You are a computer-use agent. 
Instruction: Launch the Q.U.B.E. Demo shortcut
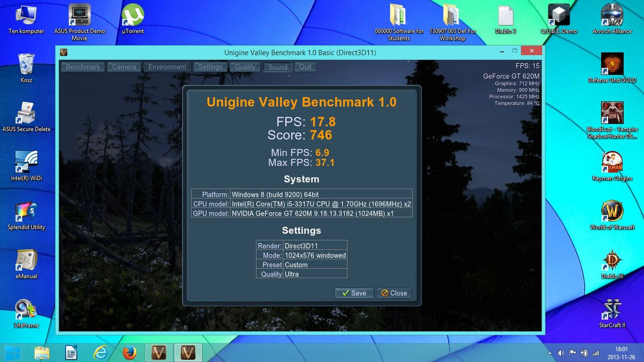coord(559,19)
